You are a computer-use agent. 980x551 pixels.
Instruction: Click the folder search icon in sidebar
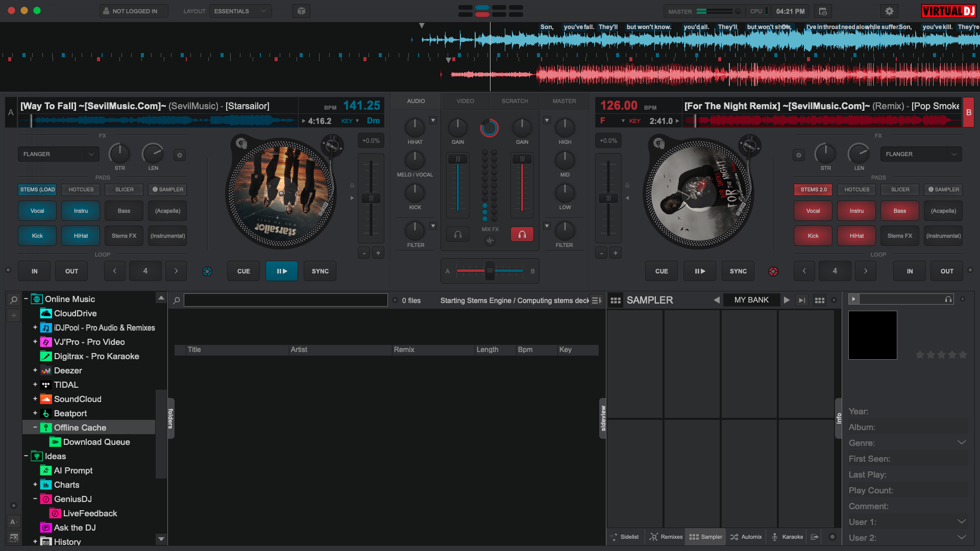coord(14,300)
